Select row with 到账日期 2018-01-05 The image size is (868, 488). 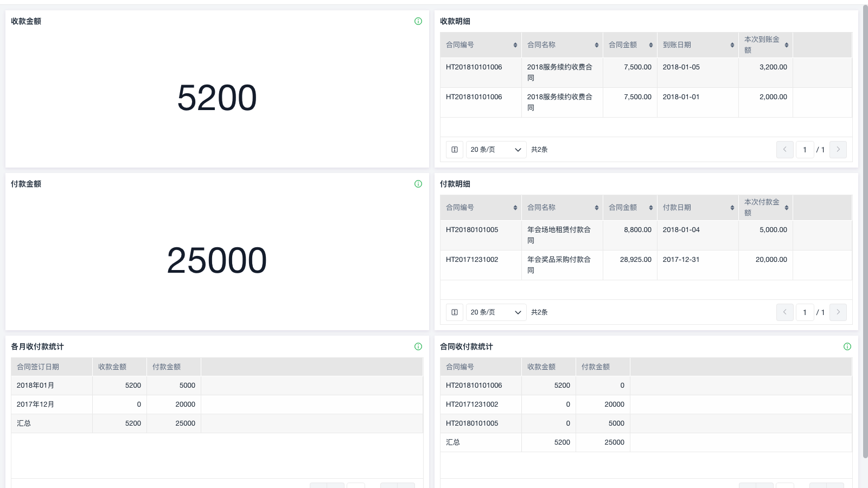coord(646,73)
